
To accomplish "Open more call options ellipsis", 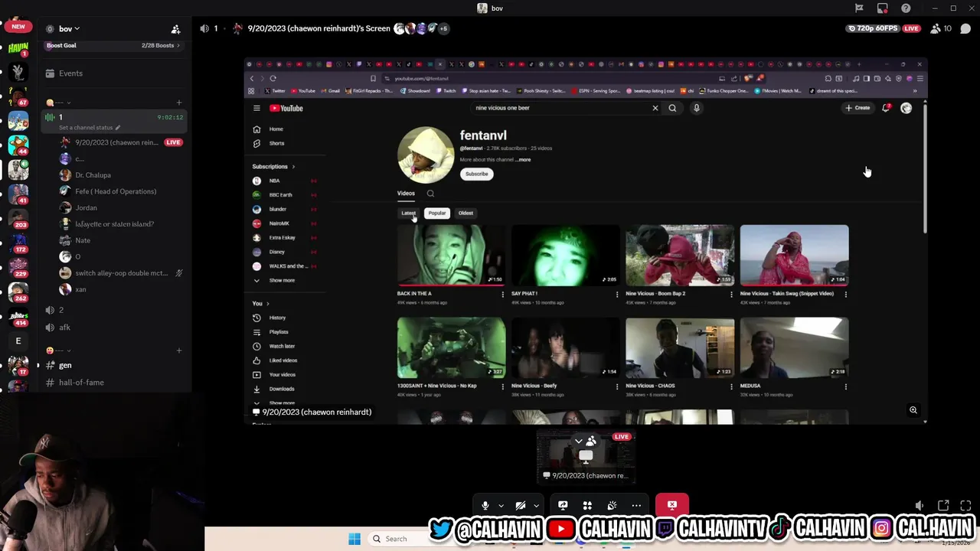I will [636, 505].
